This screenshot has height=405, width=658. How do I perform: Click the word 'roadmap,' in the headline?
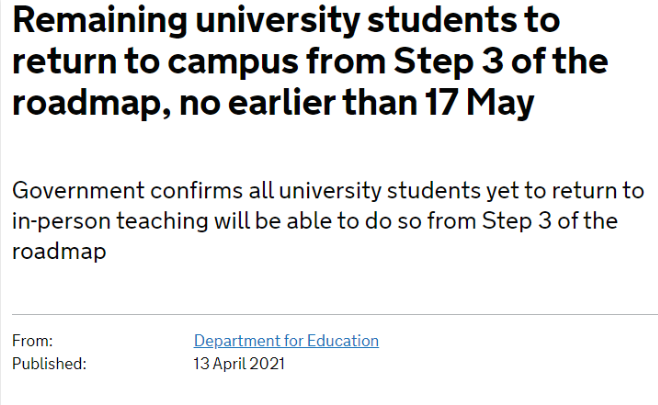click(x=92, y=104)
